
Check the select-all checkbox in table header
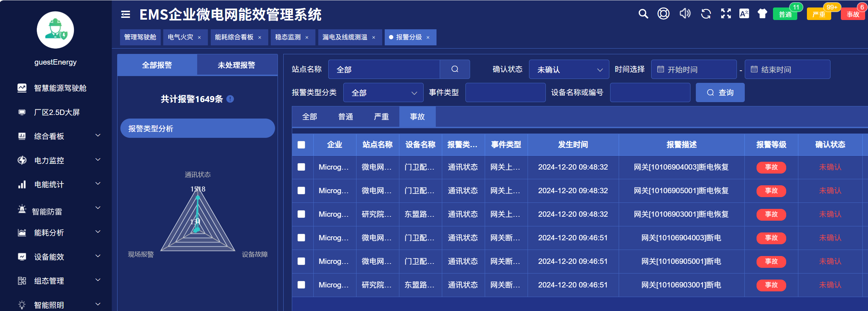click(x=301, y=145)
